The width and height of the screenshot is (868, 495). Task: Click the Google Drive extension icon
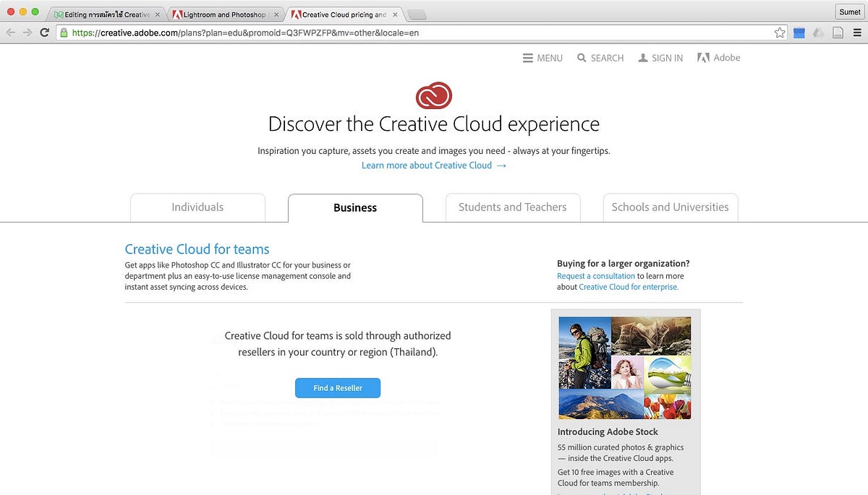click(819, 33)
